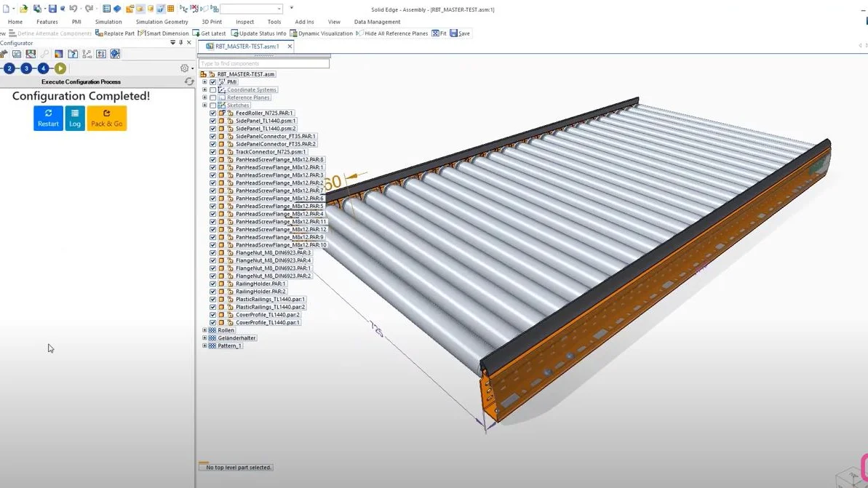Click the Replace Part command
The height and width of the screenshot is (488, 868).
(x=115, y=33)
